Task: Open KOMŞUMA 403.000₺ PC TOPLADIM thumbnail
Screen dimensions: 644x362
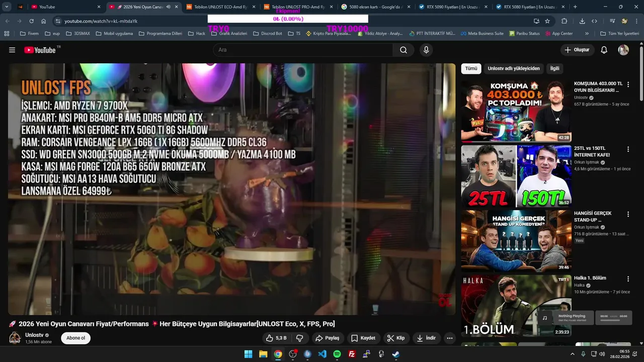Action: click(x=516, y=111)
